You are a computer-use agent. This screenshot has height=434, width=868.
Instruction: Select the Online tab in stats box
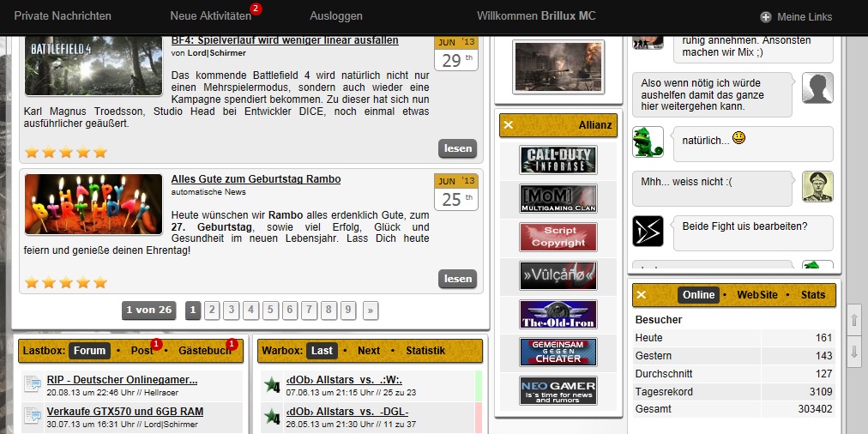click(x=699, y=295)
